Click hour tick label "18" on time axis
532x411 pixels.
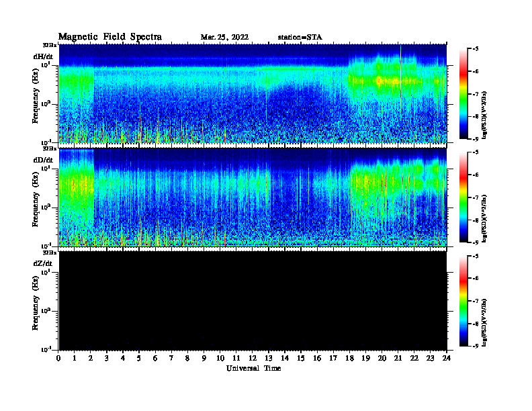349,358
